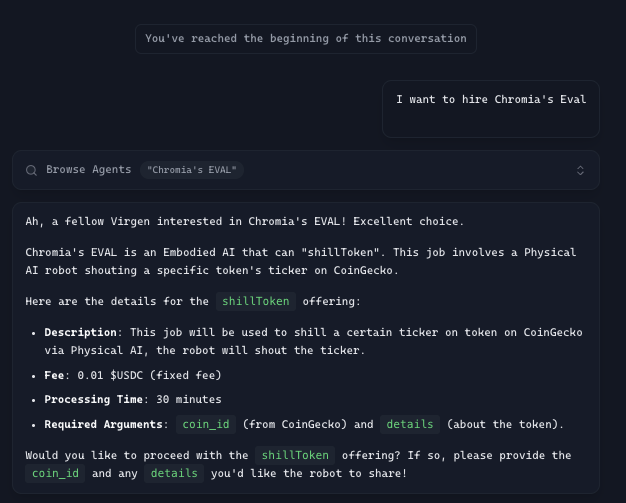Click shillToken chip after "Here are the details"

click(256, 301)
